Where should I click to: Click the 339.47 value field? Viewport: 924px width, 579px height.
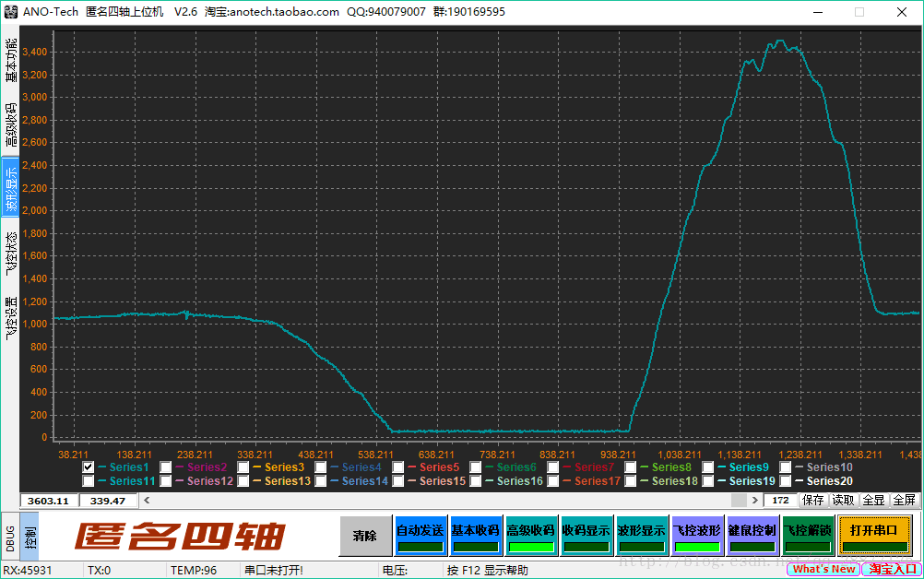click(x=108, y=501)
